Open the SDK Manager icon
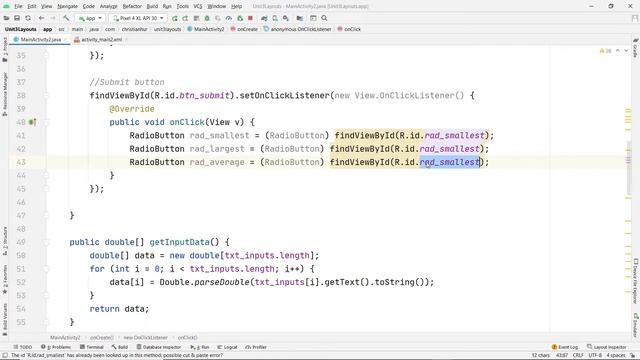Screen dimensions: 640x360 pyautogui.click(x=286, y=18)
